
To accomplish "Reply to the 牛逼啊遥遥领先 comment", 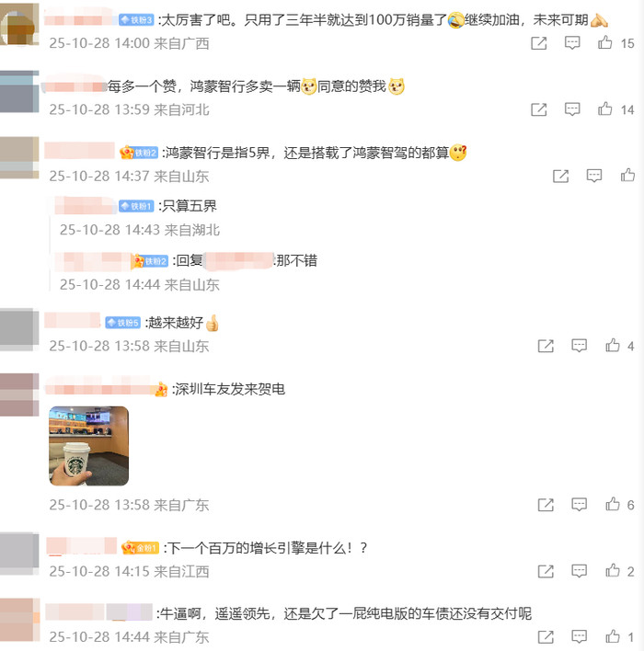I will point(580,636).
